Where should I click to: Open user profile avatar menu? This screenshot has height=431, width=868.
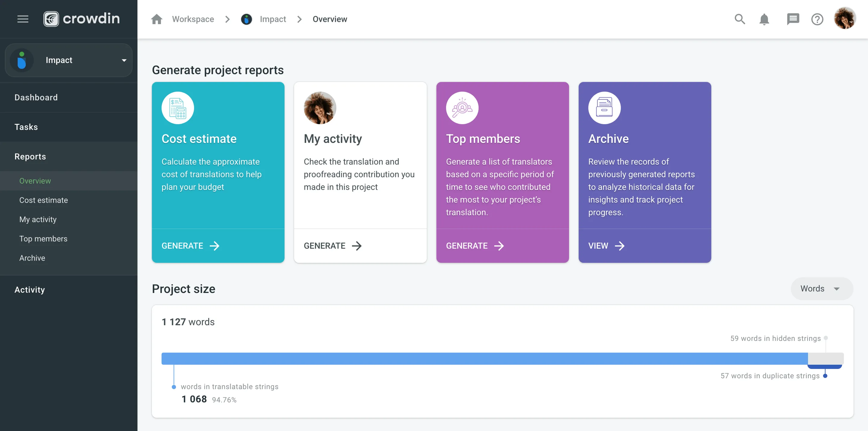pyautogui.click(x=845, y=18)
